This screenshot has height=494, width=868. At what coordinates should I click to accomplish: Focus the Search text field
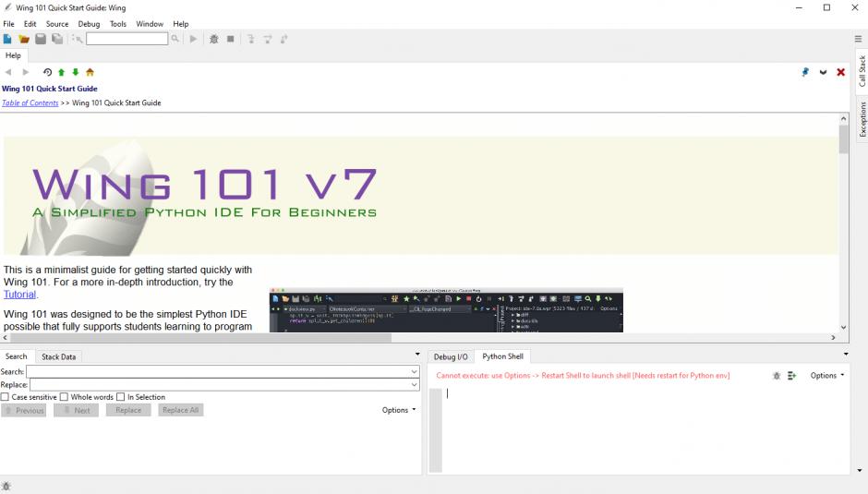coord(223,371)
